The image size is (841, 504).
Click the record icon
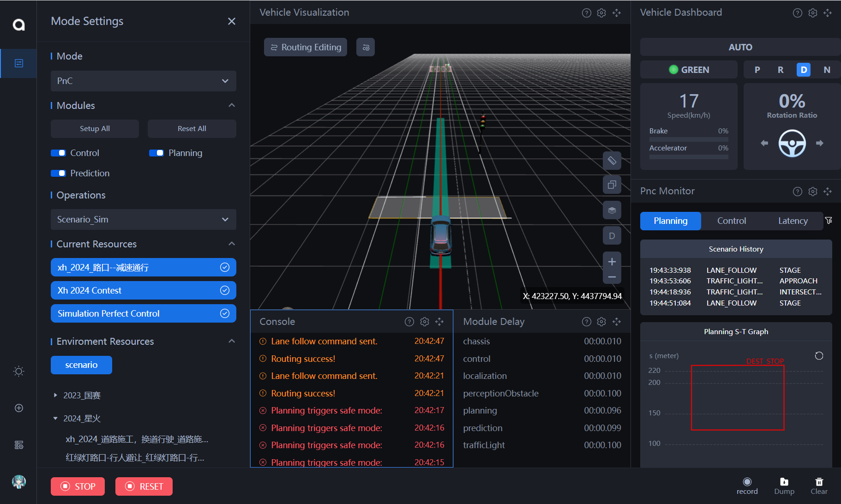tap(747, 482)
